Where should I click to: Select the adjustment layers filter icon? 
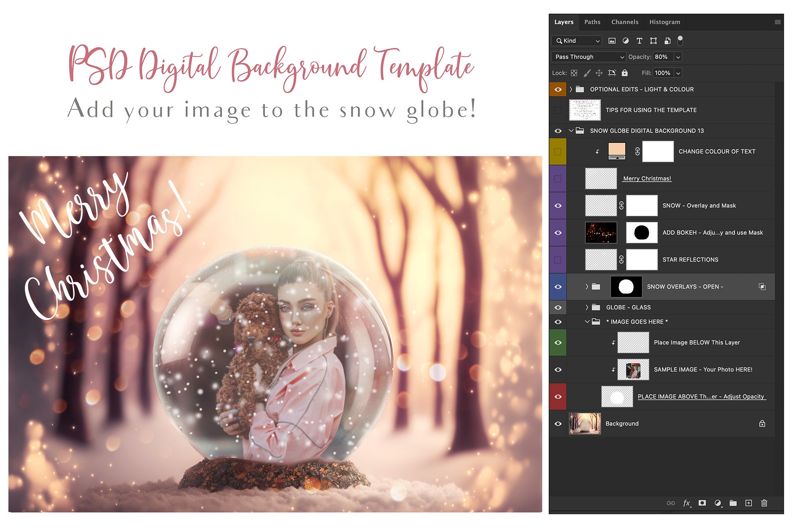point(626,41)
